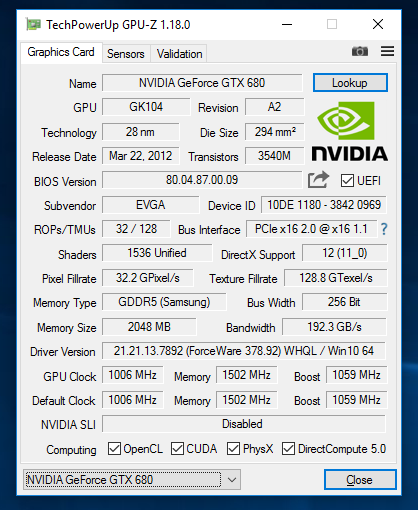Click the Name field showing GTX 680
Image resolution: width=418 pixels, height=510 pixels.
coord(202,83)
